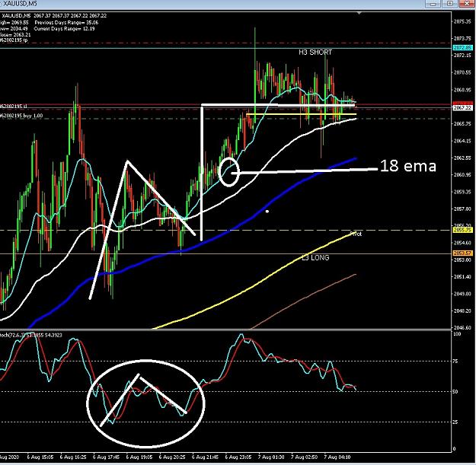Click the Stoch(72,6,3) indicator label
476x465 pixels.
31,335
